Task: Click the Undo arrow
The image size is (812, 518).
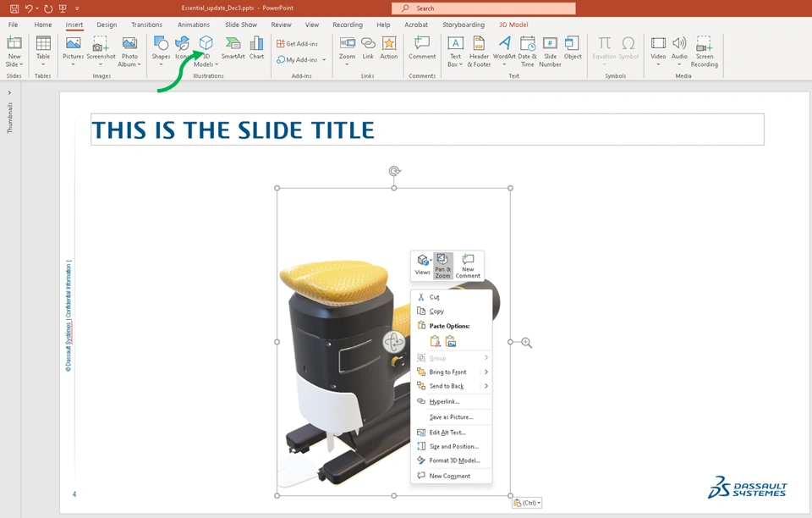Action: click(29, 8)
